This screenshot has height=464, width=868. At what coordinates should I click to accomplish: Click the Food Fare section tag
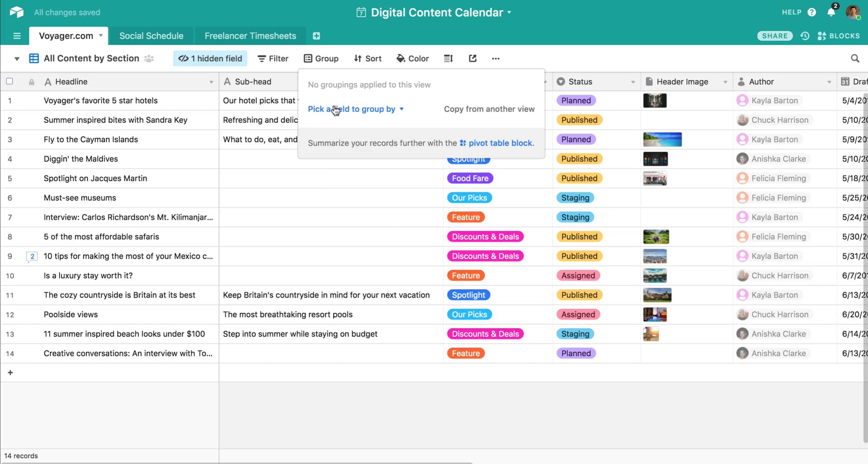coord(470,178)
